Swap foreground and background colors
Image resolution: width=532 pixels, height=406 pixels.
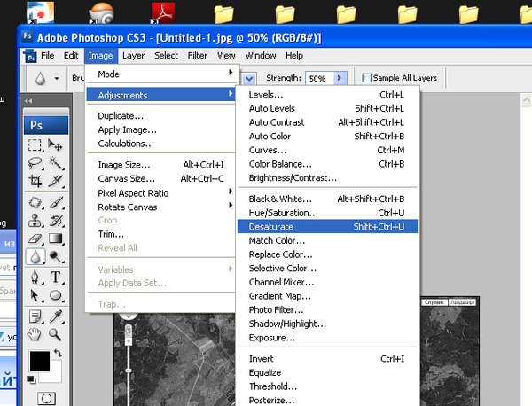58,353
